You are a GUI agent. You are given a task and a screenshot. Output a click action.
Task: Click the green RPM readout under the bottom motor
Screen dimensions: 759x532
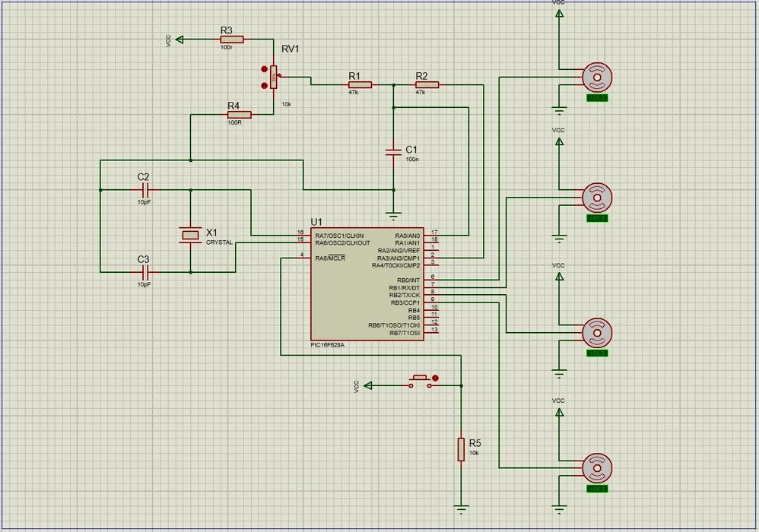(598, 490)
